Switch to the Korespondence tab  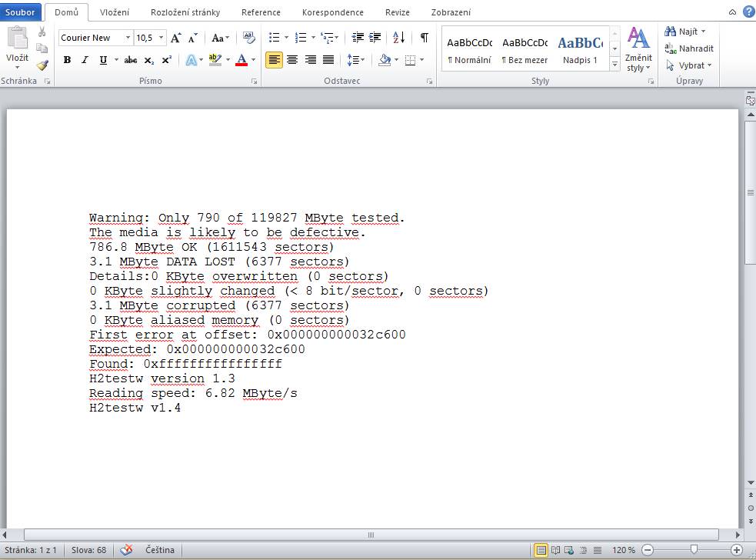pos(333,12)
